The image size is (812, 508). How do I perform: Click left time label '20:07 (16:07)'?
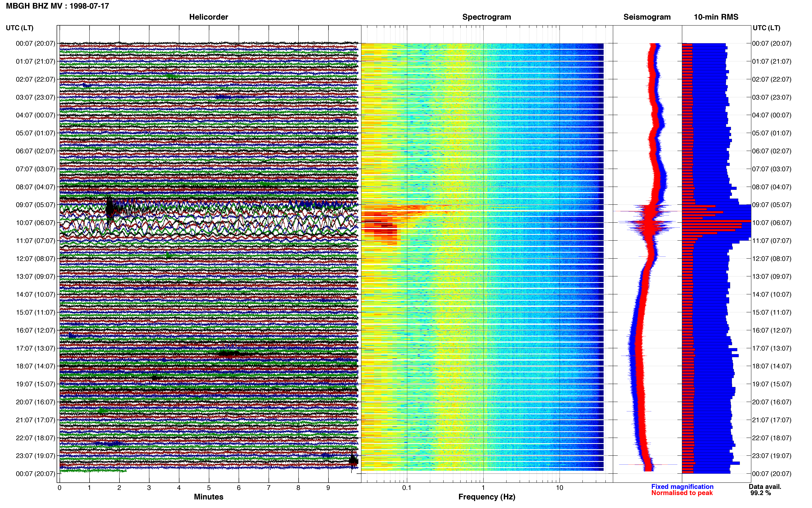(x=35, y=402)
